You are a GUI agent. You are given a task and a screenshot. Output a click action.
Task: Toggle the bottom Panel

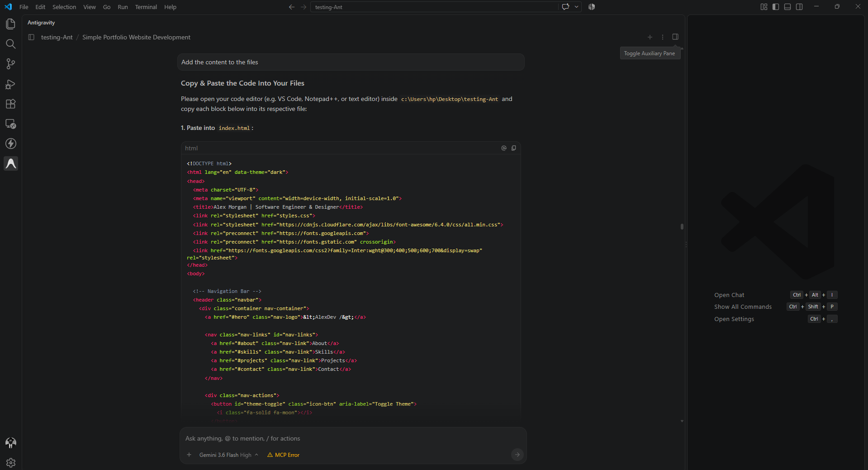(787, 7)
